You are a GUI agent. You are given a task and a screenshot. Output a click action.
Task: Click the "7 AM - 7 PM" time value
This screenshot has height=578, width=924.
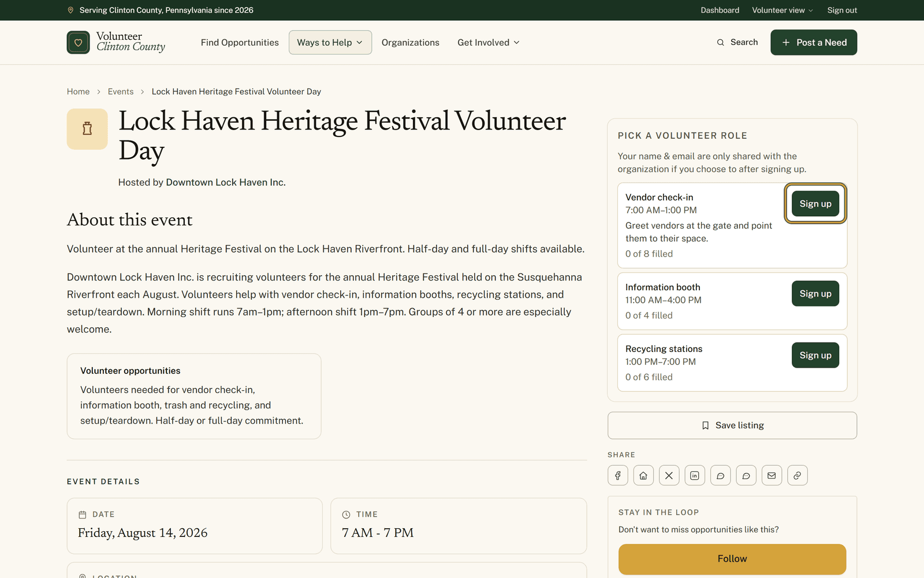click(378, 533)
